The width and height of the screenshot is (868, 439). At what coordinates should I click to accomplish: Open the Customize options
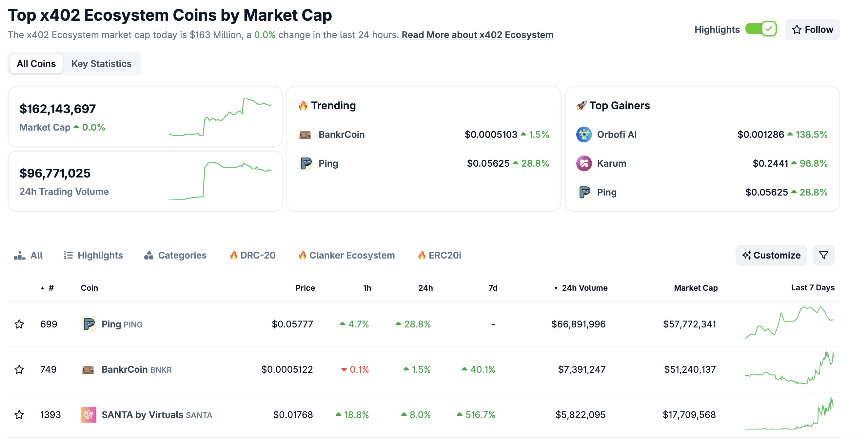click(x=771, y=255)
